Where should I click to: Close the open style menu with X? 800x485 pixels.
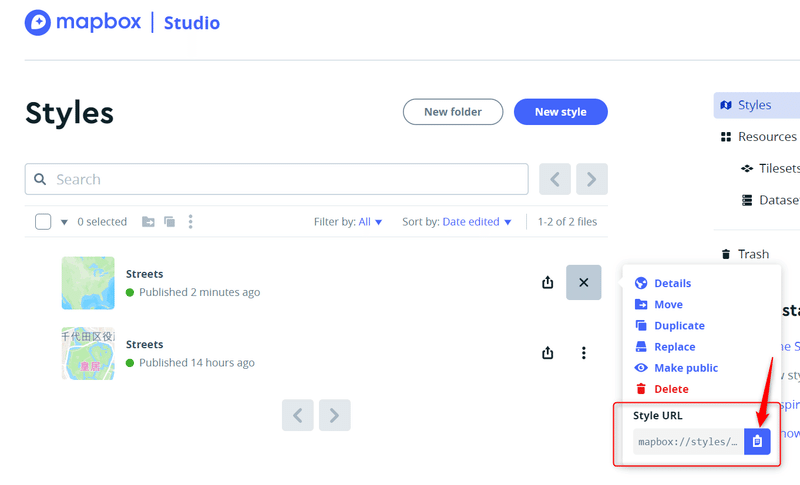[x=584, y=282]
